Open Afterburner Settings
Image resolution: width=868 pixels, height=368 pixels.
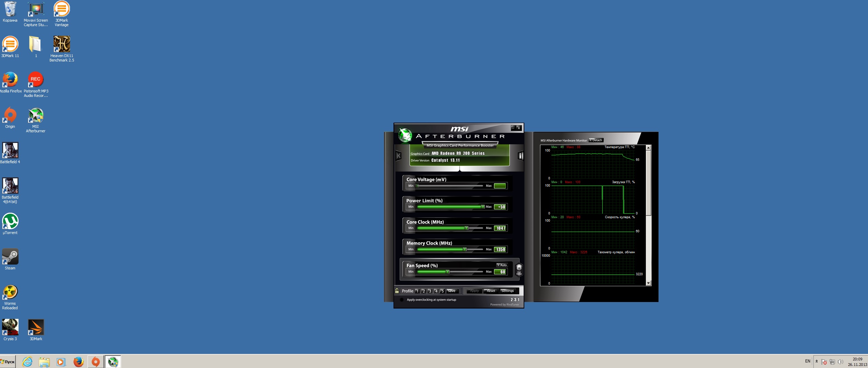point(508,291)
